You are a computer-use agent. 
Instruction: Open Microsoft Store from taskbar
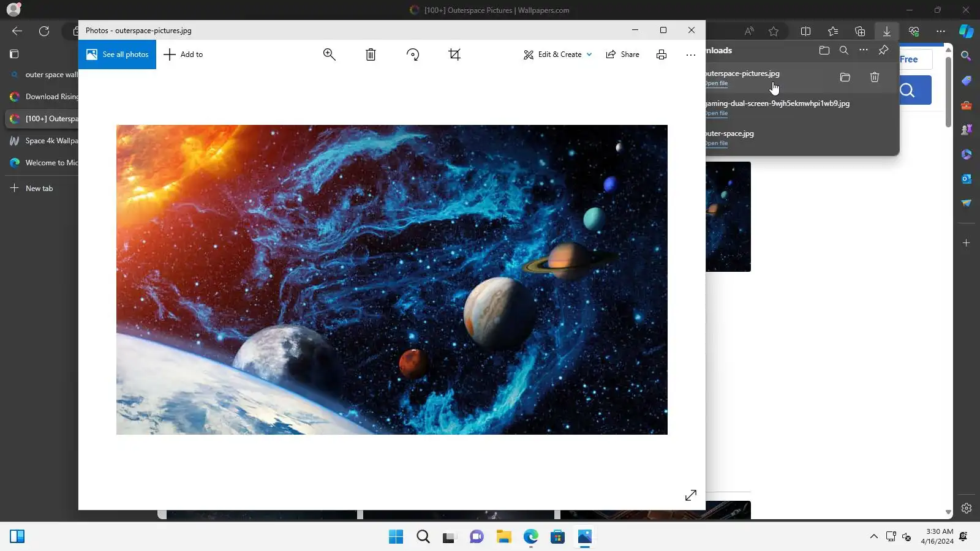(x=558, y=537)
